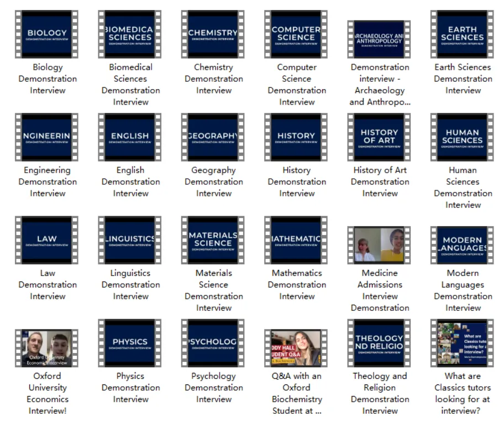The height and width of the screenshot is (442, 504).
Task: Select the Linguistics video file icon
Action: click(x=130, y=240)
